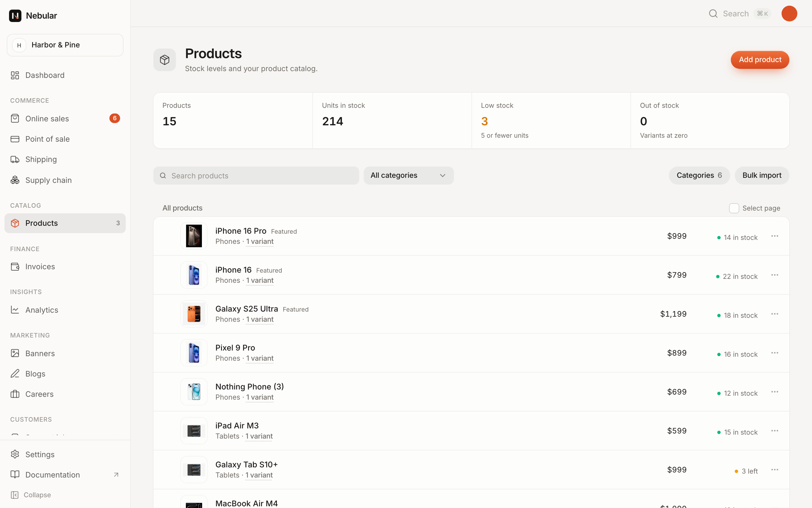Expand 1 variant under Galaxy Tab S10+
The height and width of the screenshot is (508, 812).
click(x=259, y=476)
